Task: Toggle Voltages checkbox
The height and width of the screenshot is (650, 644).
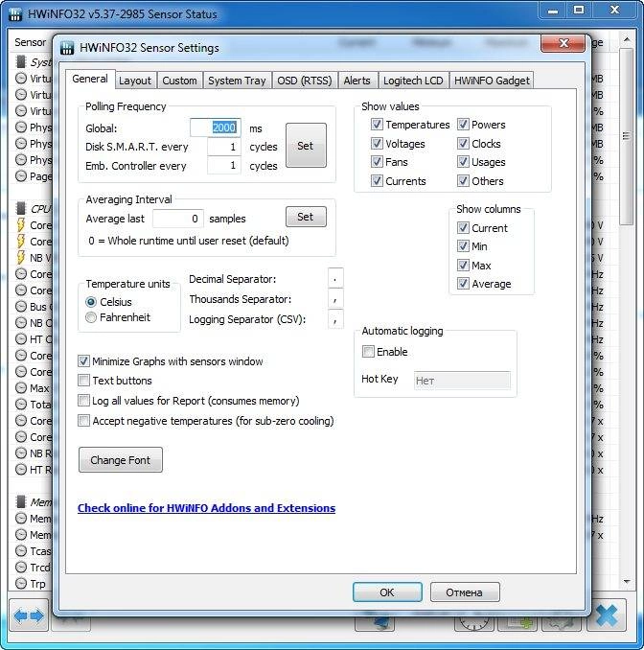Action: point(377,144)
